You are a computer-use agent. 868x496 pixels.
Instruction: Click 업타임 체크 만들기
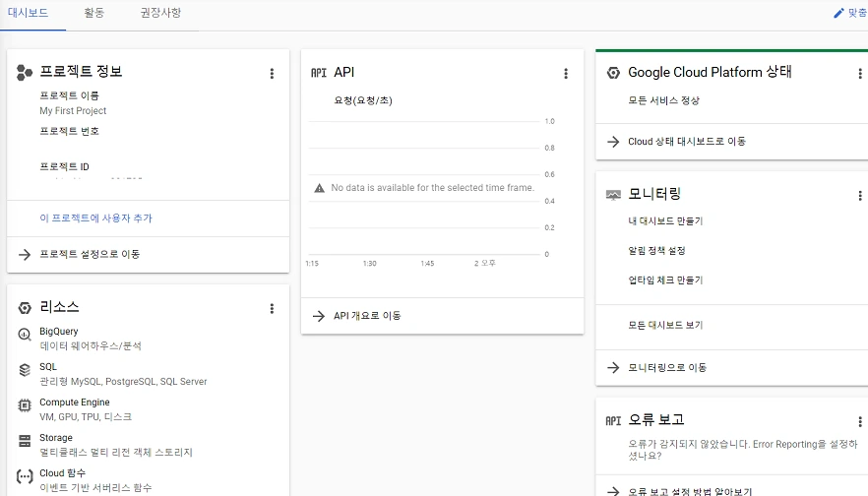coord(665,280)
